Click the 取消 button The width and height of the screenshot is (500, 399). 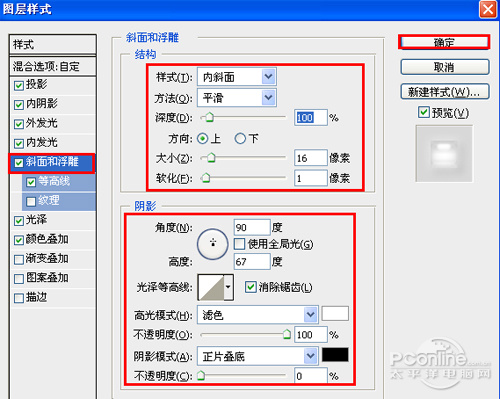click(x=445, y=67)
